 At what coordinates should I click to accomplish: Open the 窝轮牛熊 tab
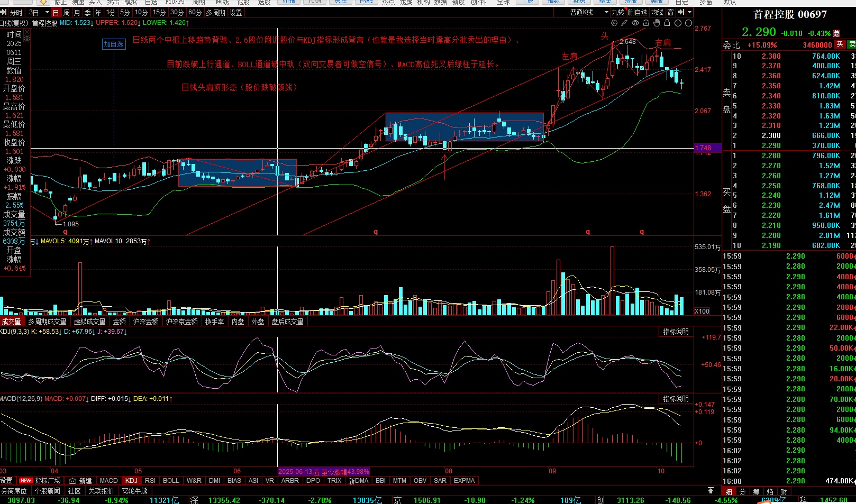[x=135, y=491]
